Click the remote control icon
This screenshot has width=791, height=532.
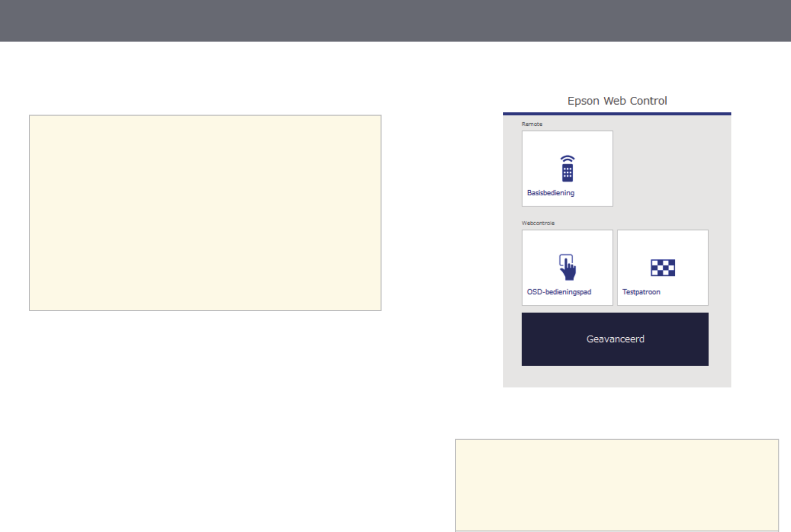tap(567, 168)
